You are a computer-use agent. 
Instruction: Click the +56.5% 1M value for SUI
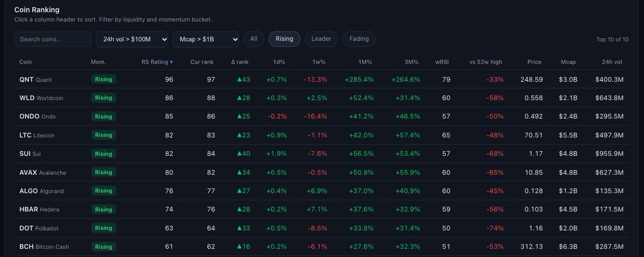coord(362,154)
